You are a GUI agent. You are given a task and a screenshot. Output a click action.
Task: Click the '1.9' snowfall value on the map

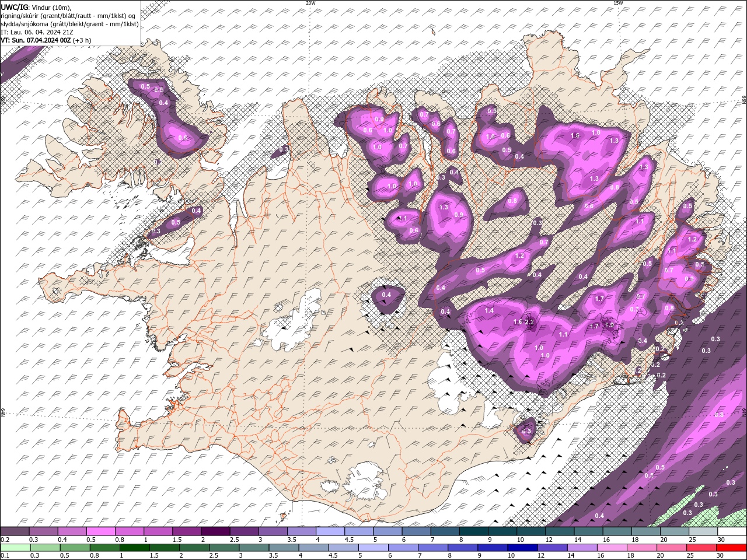click(x=609, y=325)
